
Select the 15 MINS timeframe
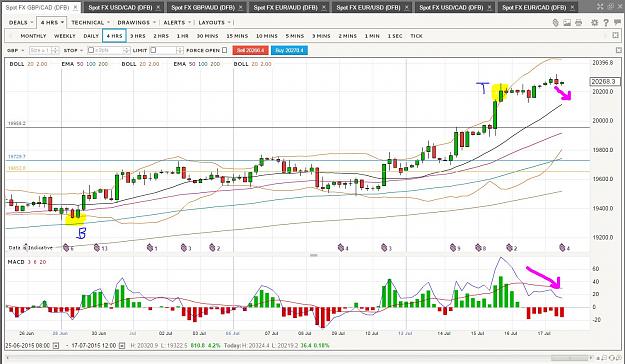point(237,36)
